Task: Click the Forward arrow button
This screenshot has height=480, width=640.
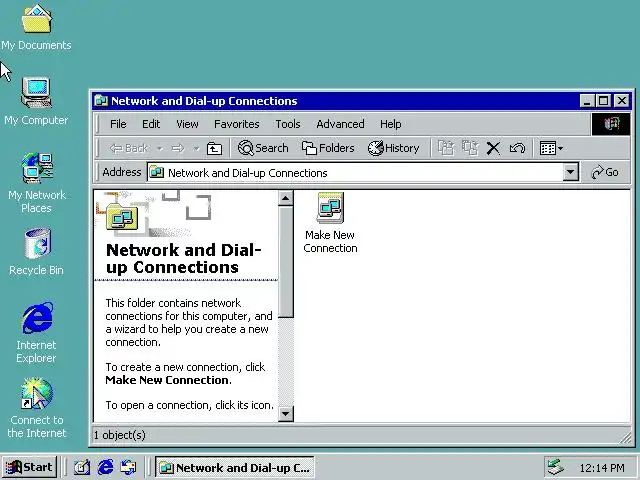Action: coord(178,148)
